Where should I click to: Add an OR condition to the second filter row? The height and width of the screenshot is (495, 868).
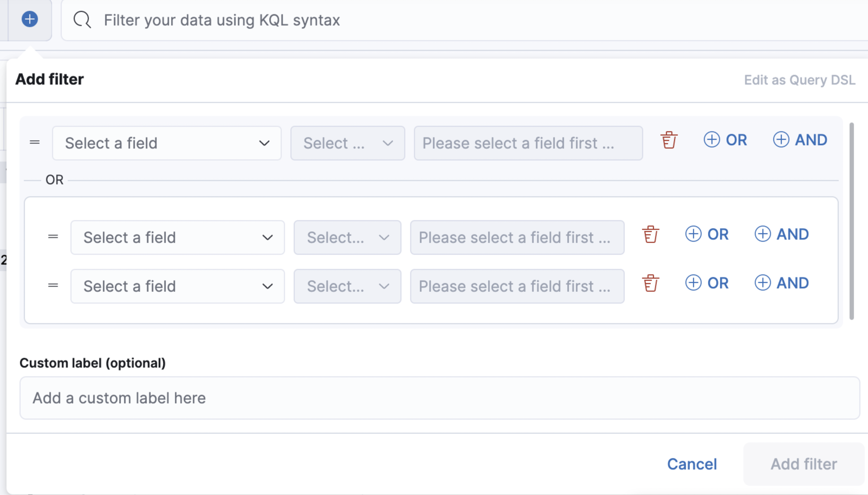click(707, 234)
